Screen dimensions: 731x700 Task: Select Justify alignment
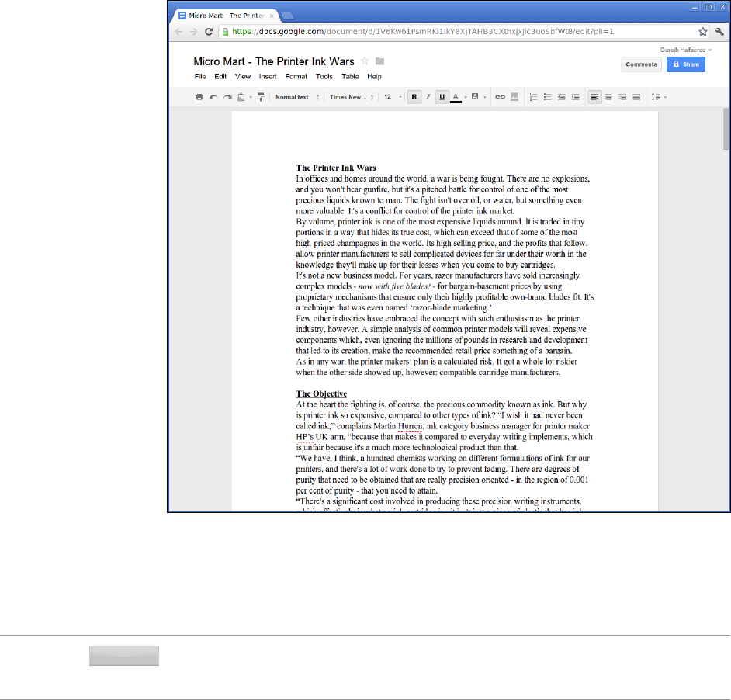(x=636, y=97)
